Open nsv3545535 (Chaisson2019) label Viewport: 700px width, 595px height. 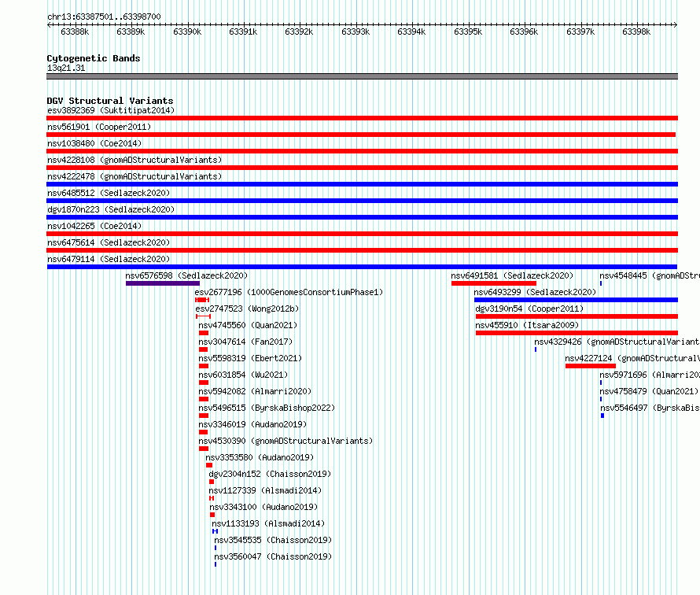[x=273, y=540]
